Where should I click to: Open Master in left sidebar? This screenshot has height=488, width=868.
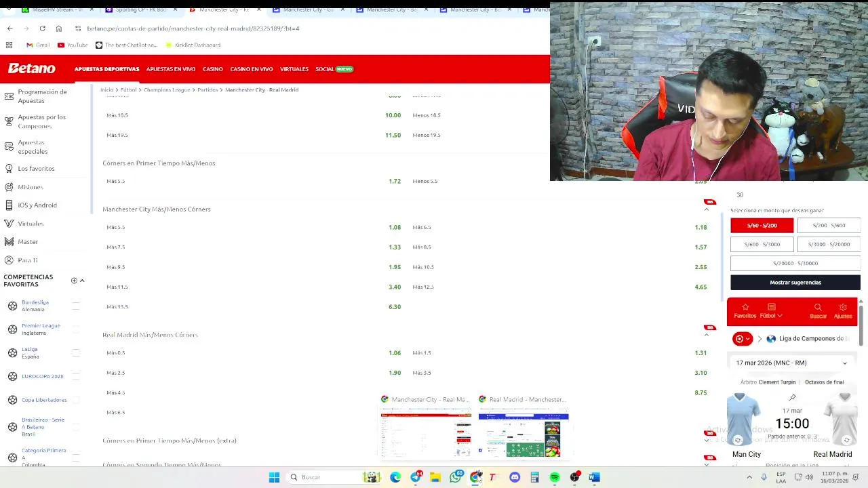pyautogui.click(x=22, y=242)
